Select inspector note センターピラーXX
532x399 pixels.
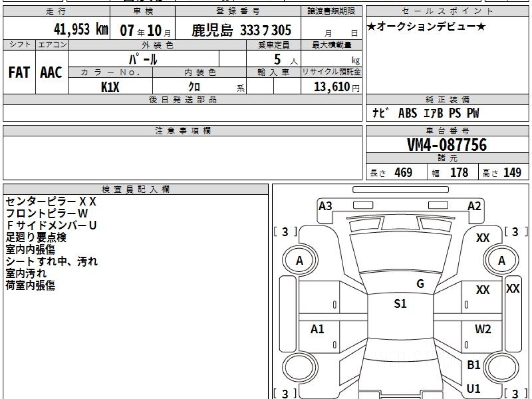click(51, 202)
